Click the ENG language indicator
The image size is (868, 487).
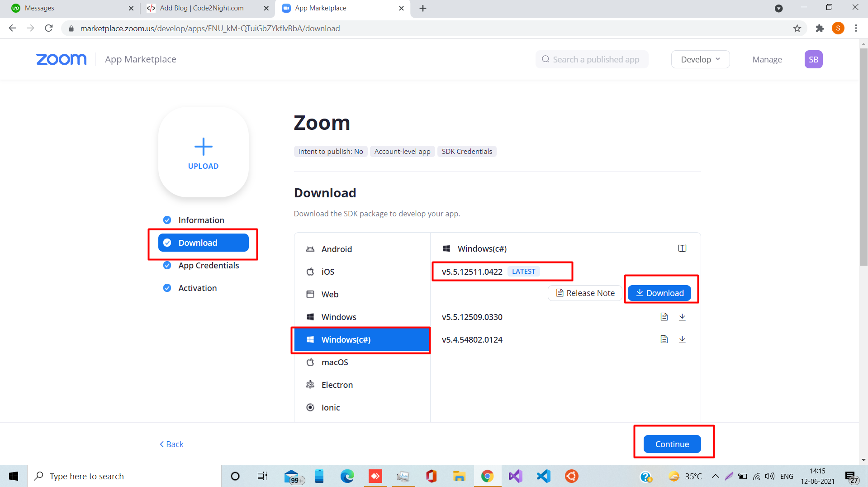(787, 476)
